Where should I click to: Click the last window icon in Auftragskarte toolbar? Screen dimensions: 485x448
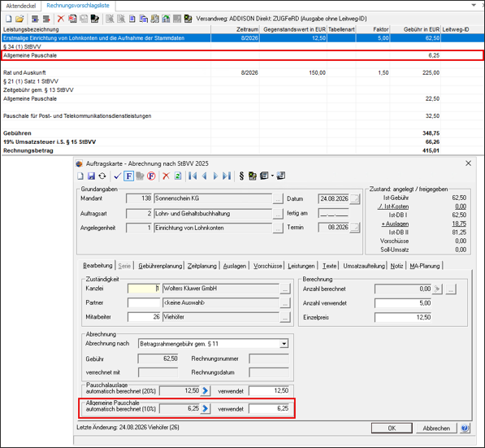(281, 176)
